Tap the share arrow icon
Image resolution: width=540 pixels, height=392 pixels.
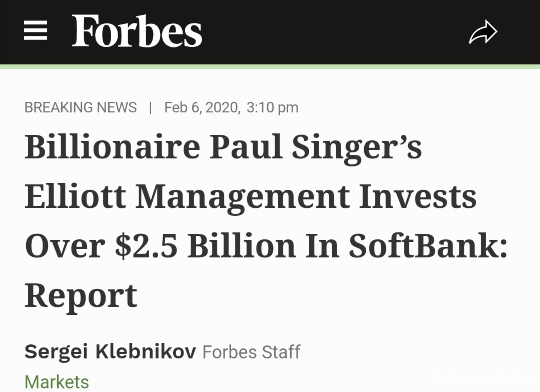click(x=483, y=33)
